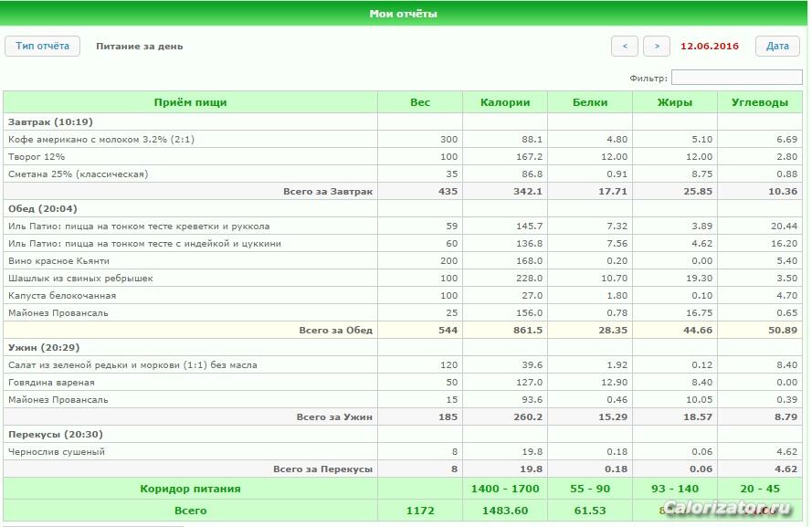Click the 12.06.2016 date label

[710, 46]
